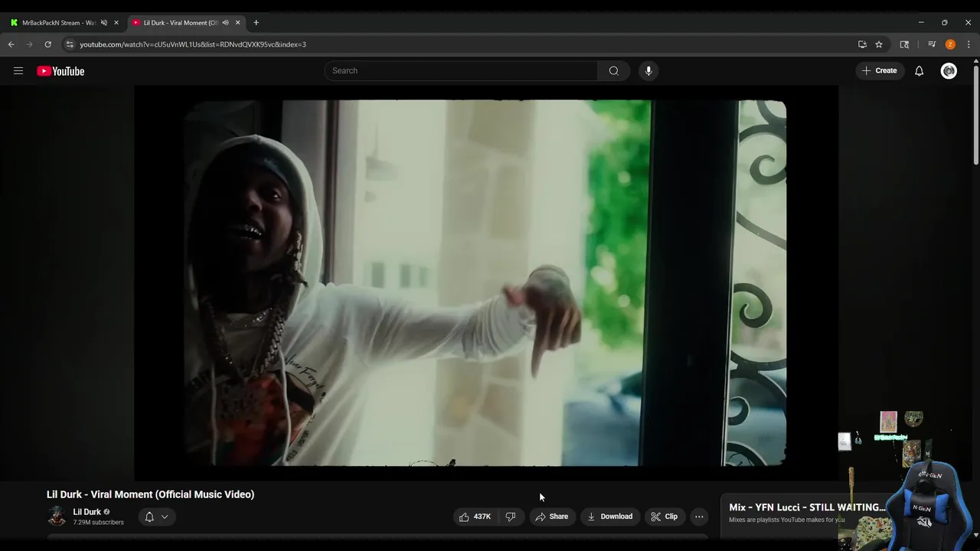Screen dimensions: 980x551
Task: Open the YouTube notifications bell
Action: 919,70
